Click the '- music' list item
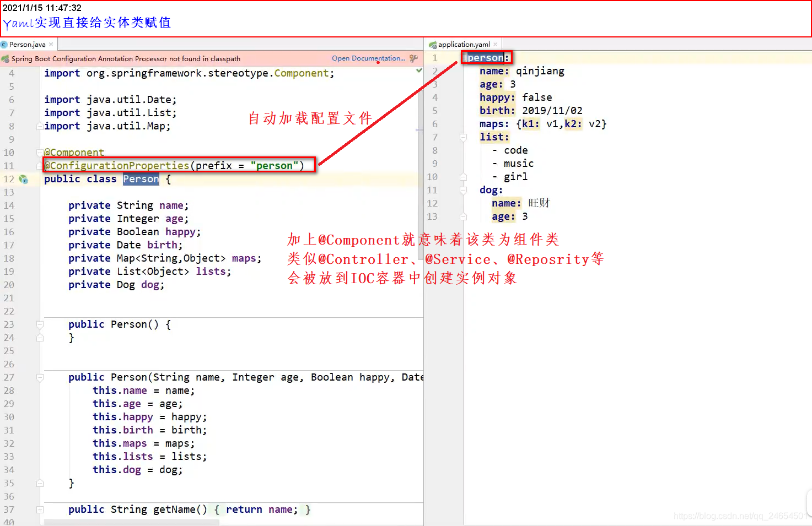The image size is (812, 526). (x=513, y=164)
